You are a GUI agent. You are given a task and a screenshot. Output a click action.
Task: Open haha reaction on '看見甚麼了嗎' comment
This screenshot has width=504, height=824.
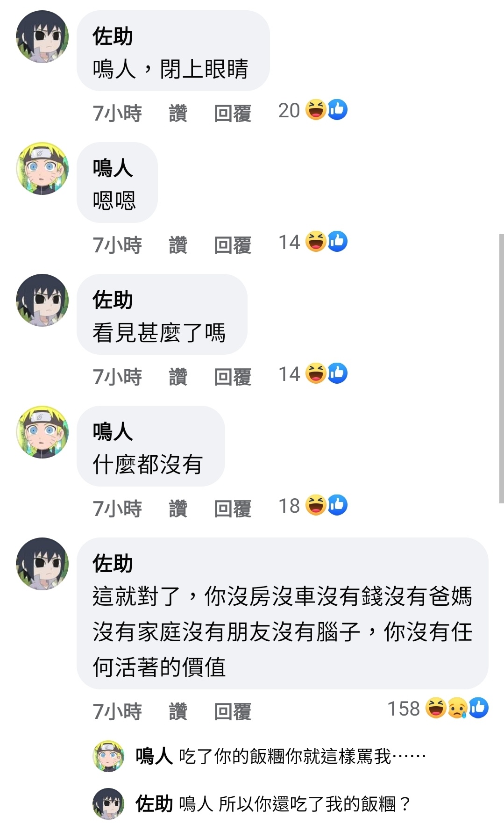tap(316, 373)
